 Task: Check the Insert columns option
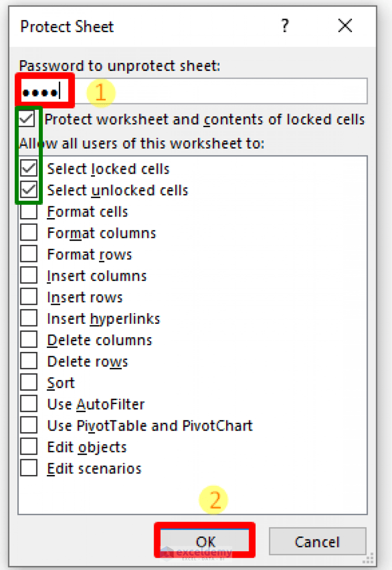coord(30,275)
